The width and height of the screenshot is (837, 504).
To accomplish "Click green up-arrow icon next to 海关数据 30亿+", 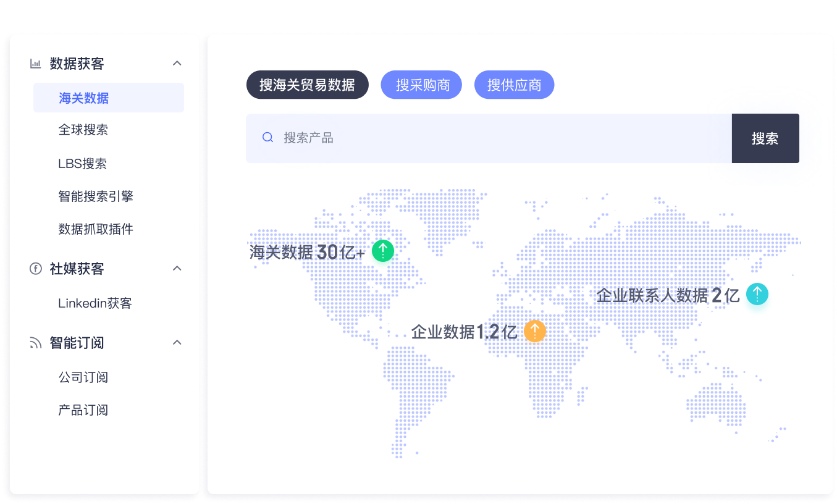I will [x=383, y=251].
